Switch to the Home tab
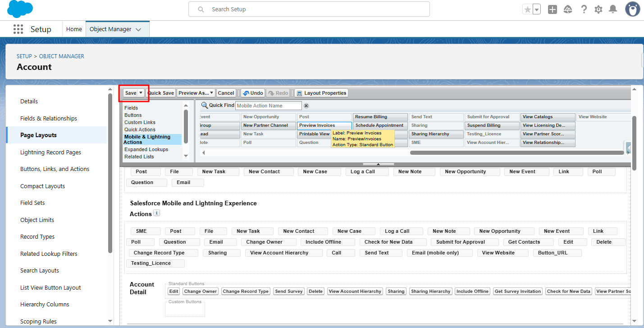Image resolution: width=644 pixels, height=328 pixels. pyautogui.click(x=74, y=29)
